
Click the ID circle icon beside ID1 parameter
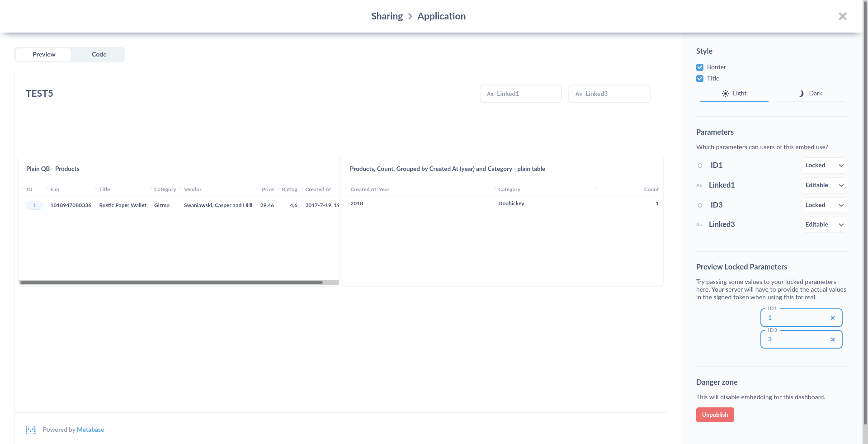coord(700,165)
